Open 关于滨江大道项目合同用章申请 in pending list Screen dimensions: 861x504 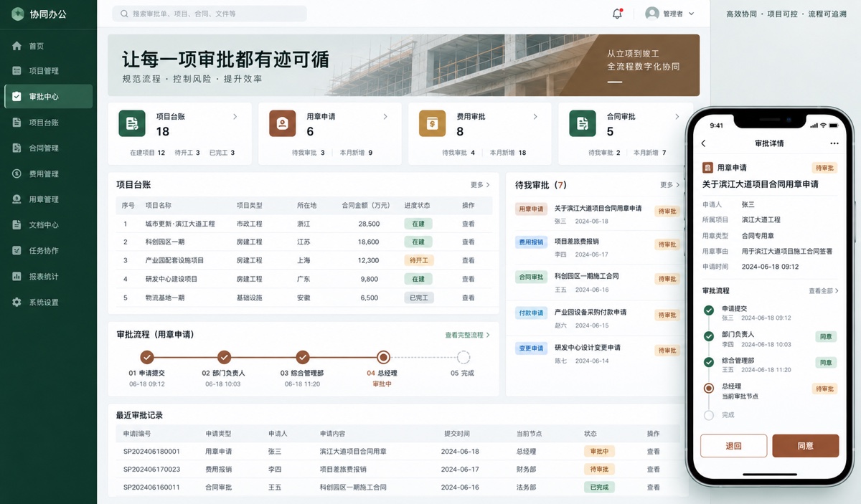tap(598, 209)
